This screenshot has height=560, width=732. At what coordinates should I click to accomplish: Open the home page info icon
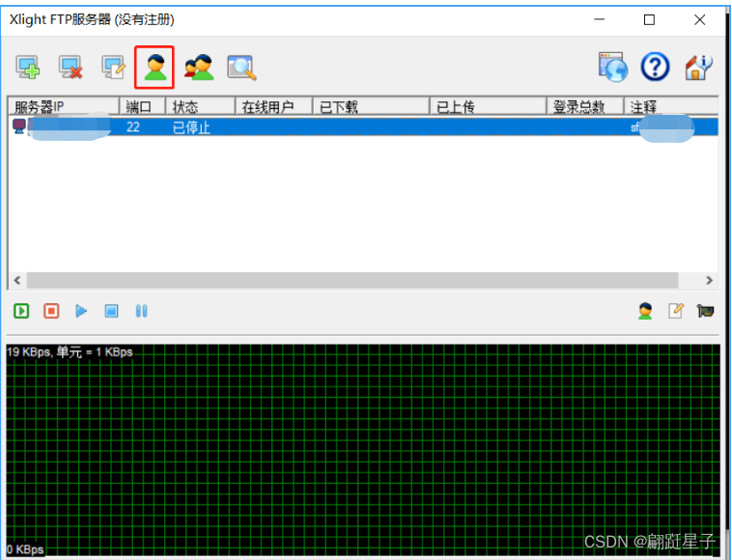point(698,68)
